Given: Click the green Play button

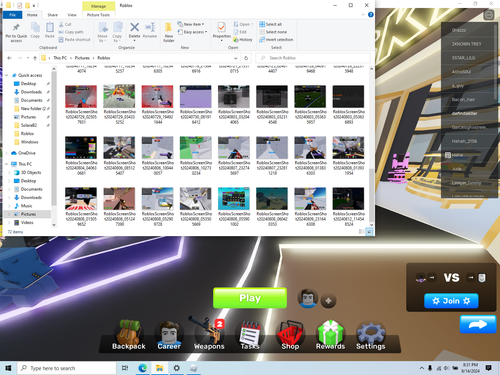Looking at the screenshot, I should 250,298.
